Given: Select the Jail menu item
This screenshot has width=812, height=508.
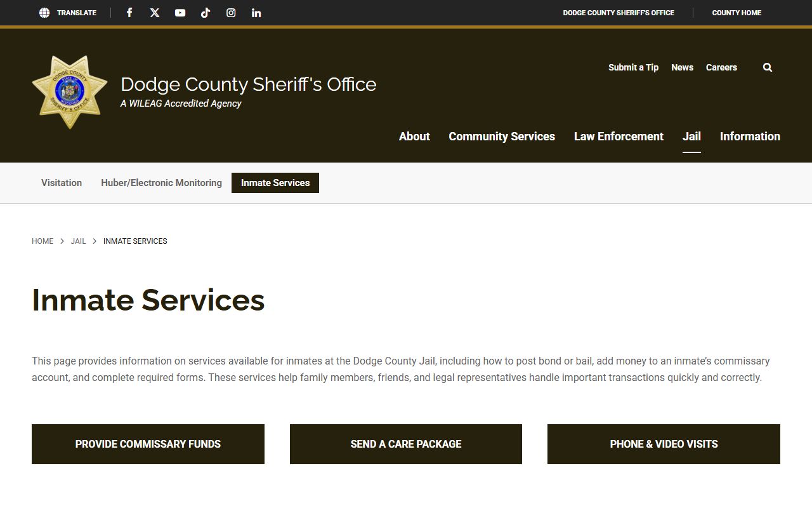Looking at the screenshot, I should [x=691, y=137].
